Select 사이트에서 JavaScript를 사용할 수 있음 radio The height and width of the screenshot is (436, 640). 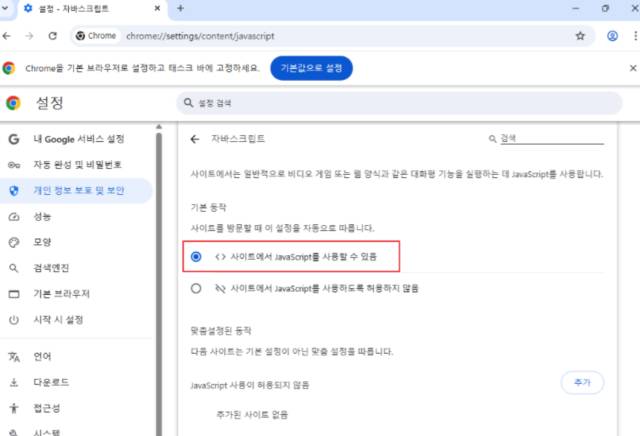click(196, 256)
